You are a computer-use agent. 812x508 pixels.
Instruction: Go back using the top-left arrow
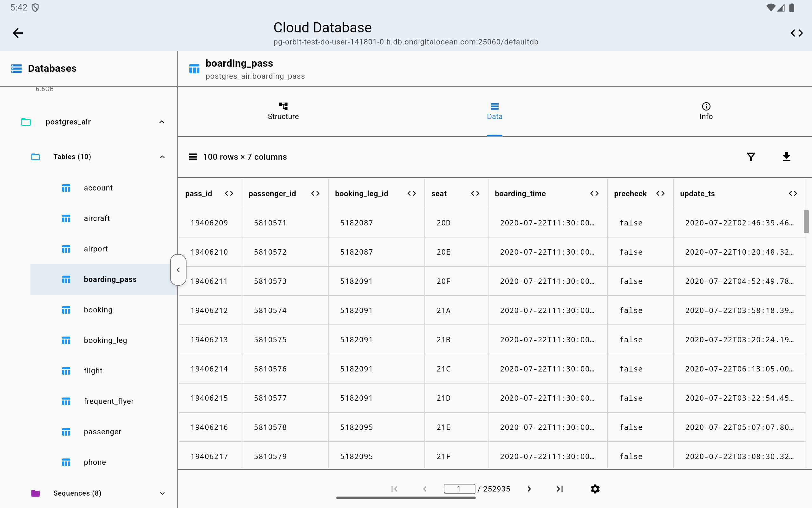pos(18,33)
